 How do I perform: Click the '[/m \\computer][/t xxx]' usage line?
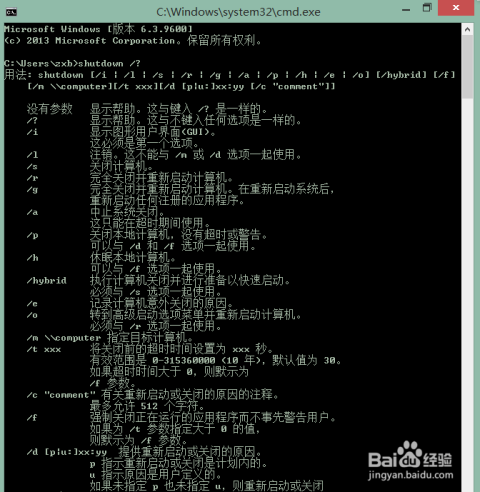point(181,86)
